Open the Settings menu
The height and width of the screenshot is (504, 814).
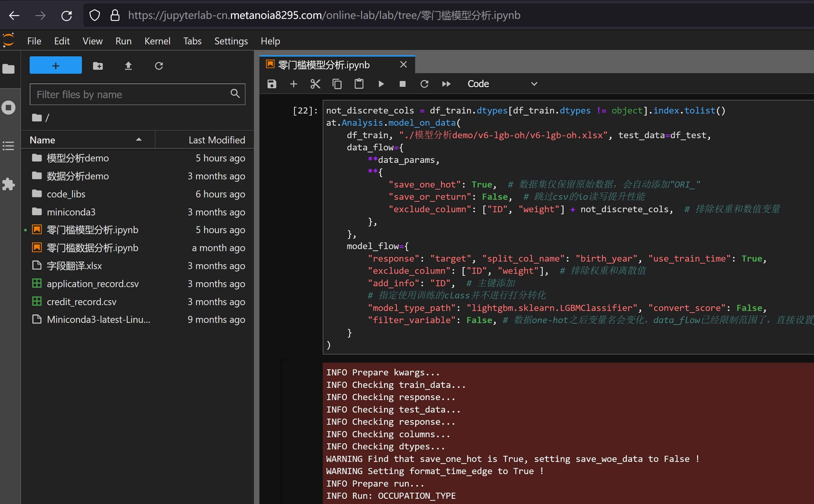tap(231, 41)
